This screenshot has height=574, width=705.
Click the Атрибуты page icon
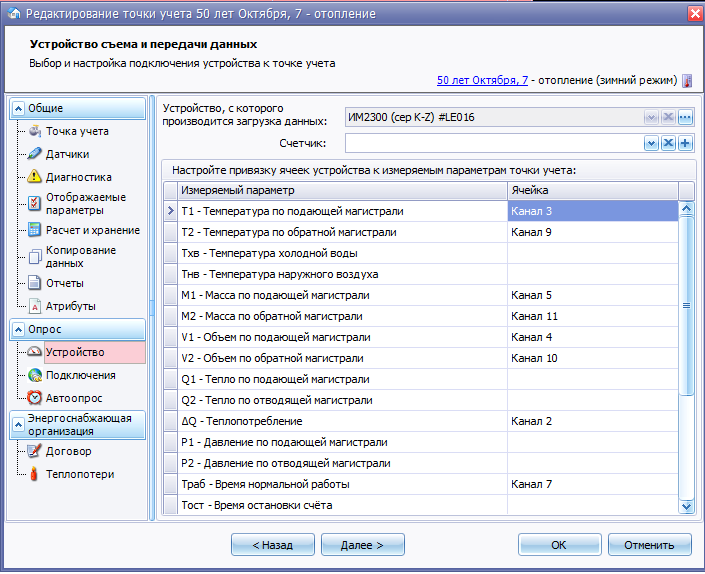(x=34, y=306)
